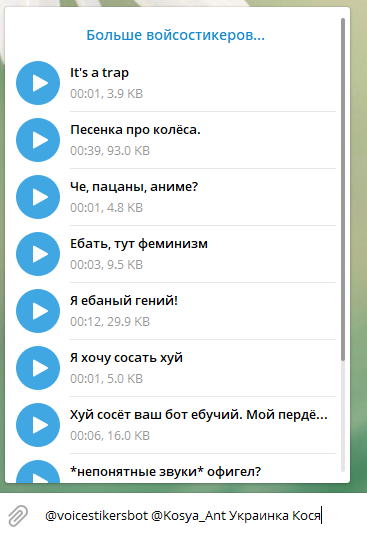Play the 00:01, 5.0 KB voice clip

38,368
